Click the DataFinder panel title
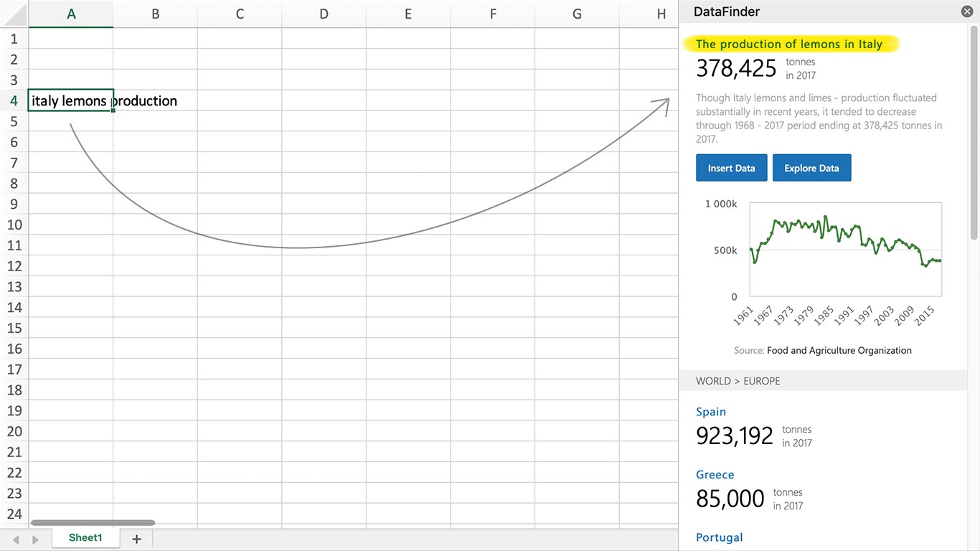 [727, 11]
